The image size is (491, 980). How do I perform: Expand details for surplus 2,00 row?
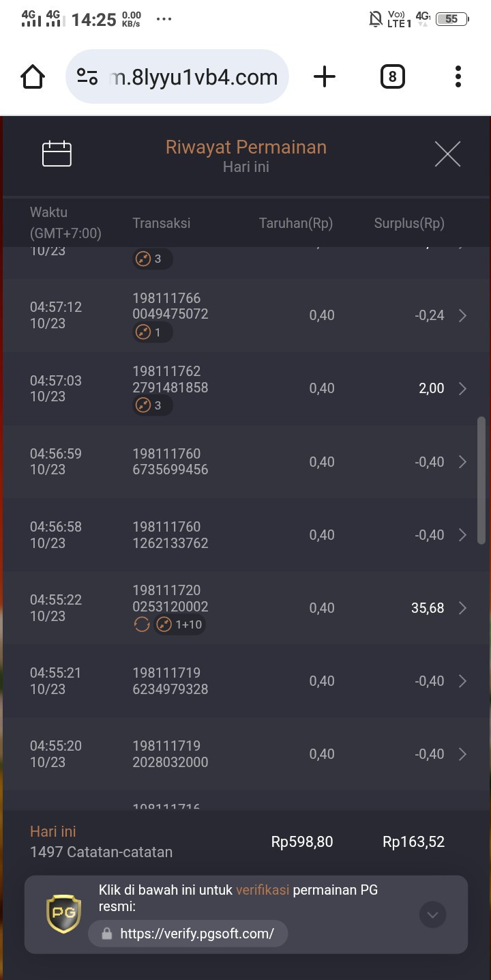click(x=462, y=388)
